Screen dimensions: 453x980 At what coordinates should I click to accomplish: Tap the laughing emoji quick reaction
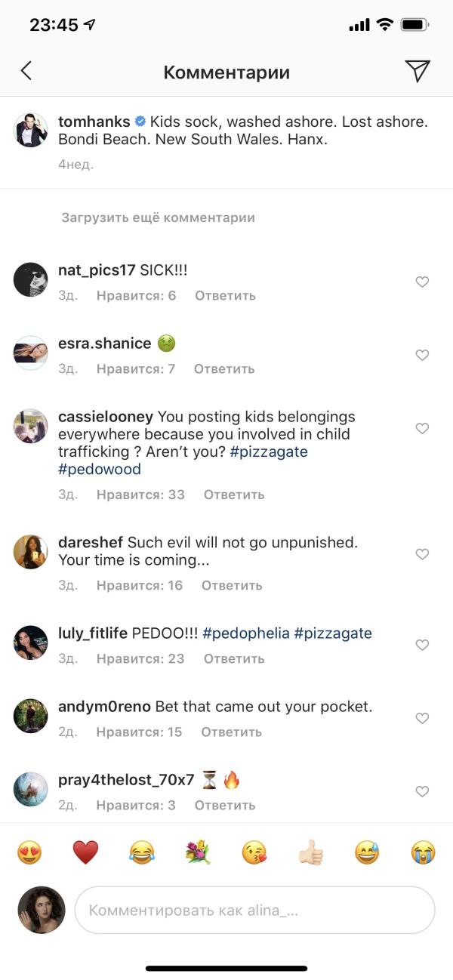click(142, 850)
